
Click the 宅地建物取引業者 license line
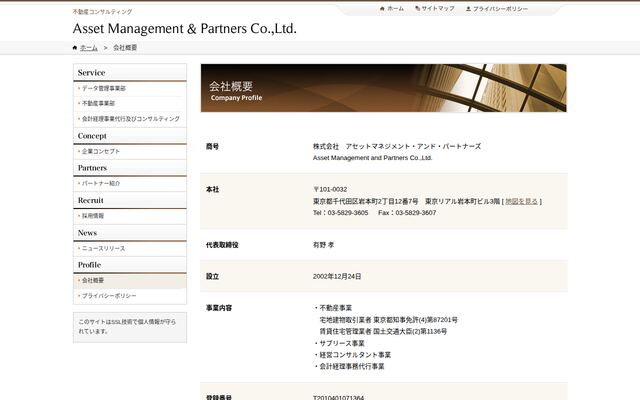(x=388, y=320)
